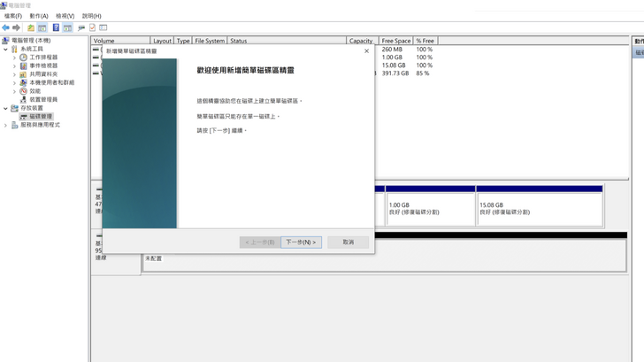Click the Up one level folder icon
Screen dimensions: 644x362
(x=31, y=27)
